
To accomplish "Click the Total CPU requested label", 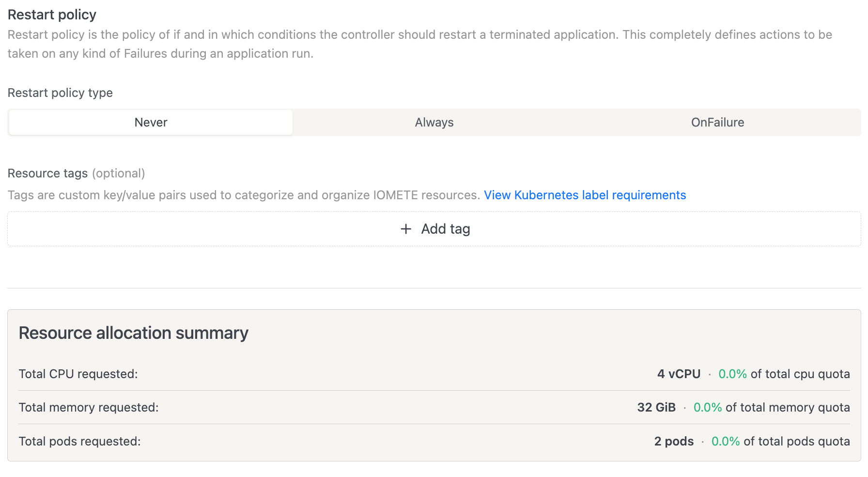I will click(x=78, y=374).
